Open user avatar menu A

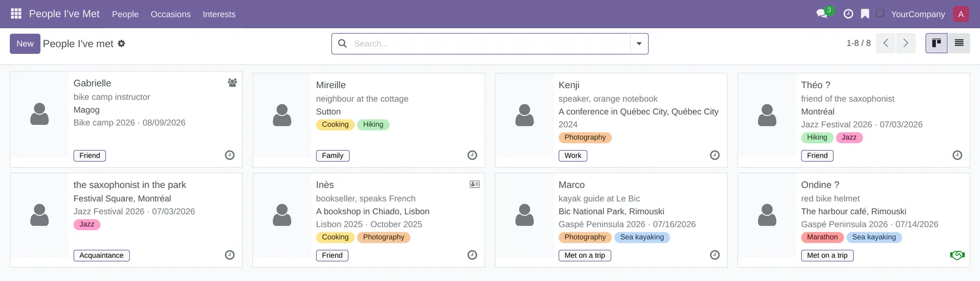(961, 14)
